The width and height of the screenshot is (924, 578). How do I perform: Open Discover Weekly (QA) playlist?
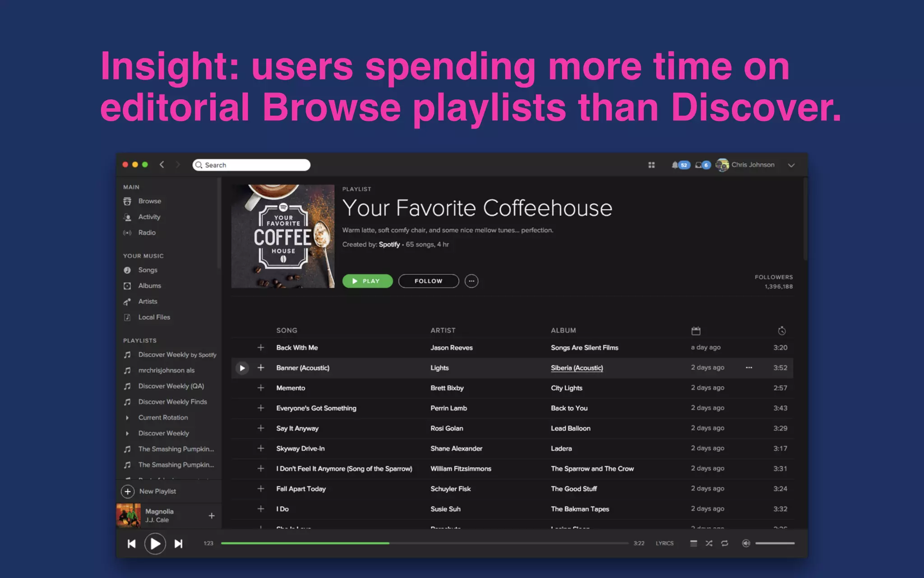171,386
